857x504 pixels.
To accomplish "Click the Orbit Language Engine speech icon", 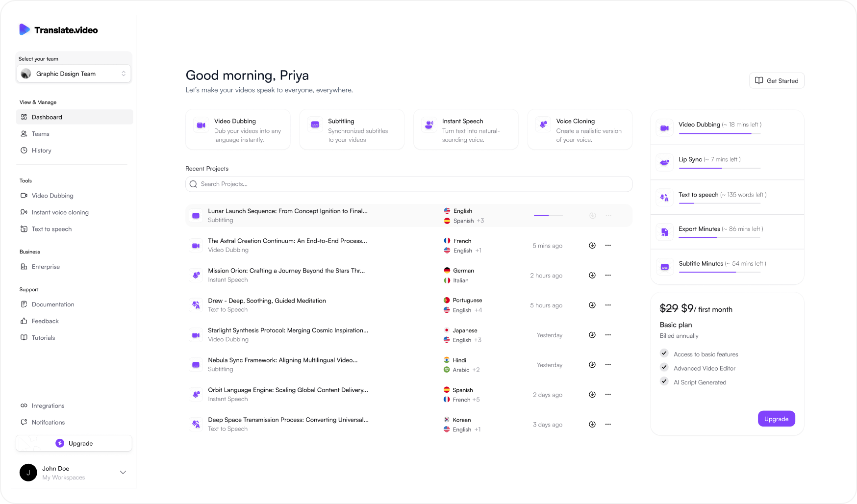I will tap(196, 395).
